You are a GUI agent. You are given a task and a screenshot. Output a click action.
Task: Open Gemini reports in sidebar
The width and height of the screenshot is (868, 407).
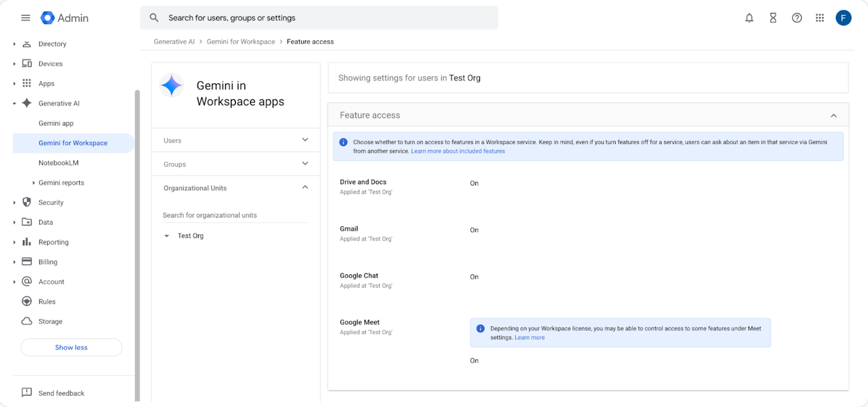tap(61, 183)
